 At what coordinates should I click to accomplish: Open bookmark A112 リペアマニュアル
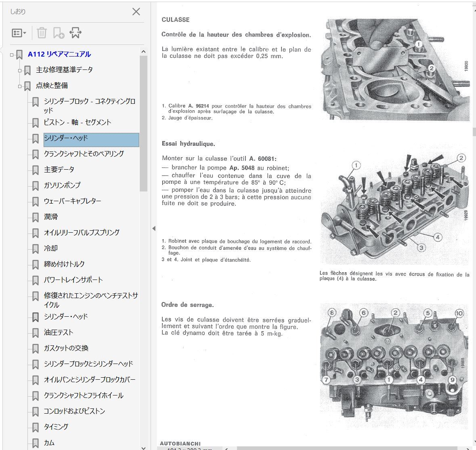(59, 55)
